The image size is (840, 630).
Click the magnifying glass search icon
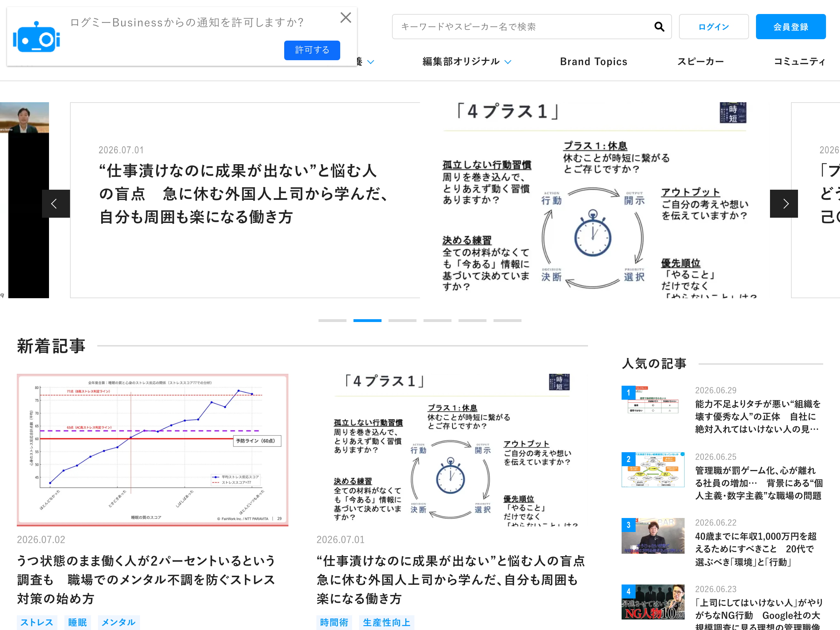coord(659,27)
